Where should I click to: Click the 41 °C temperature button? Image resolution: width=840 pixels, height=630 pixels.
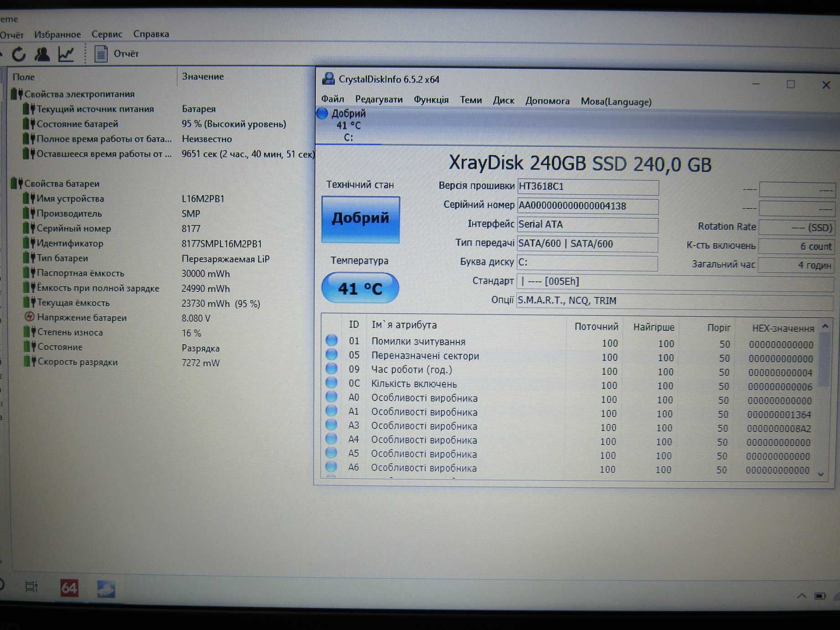(x=360, y=288)
